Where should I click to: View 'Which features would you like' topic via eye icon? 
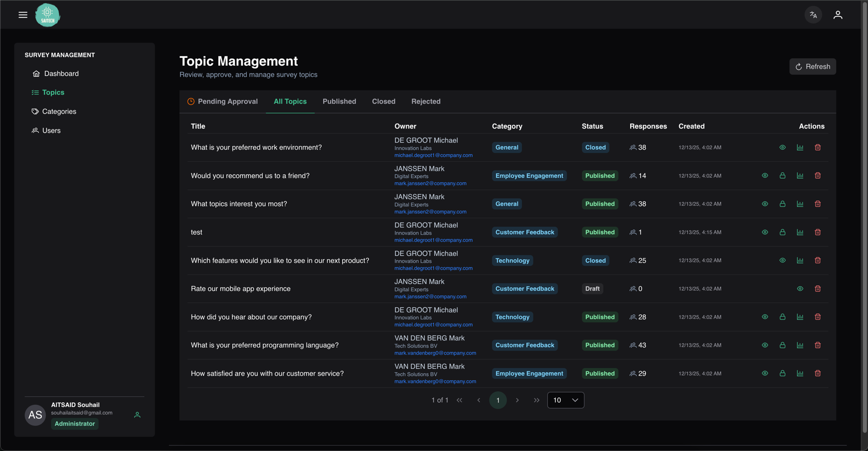[x=783, y=261]
